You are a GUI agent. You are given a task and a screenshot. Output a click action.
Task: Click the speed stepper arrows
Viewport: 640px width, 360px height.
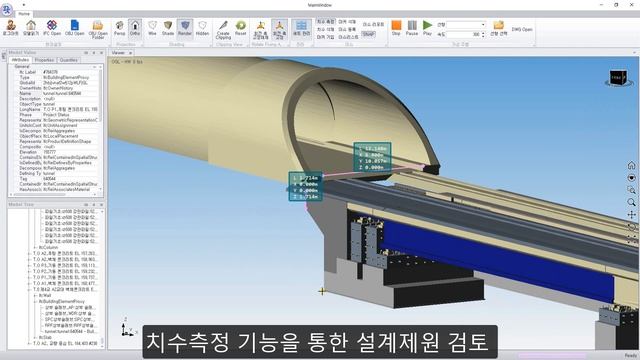[x=483, y=35]
